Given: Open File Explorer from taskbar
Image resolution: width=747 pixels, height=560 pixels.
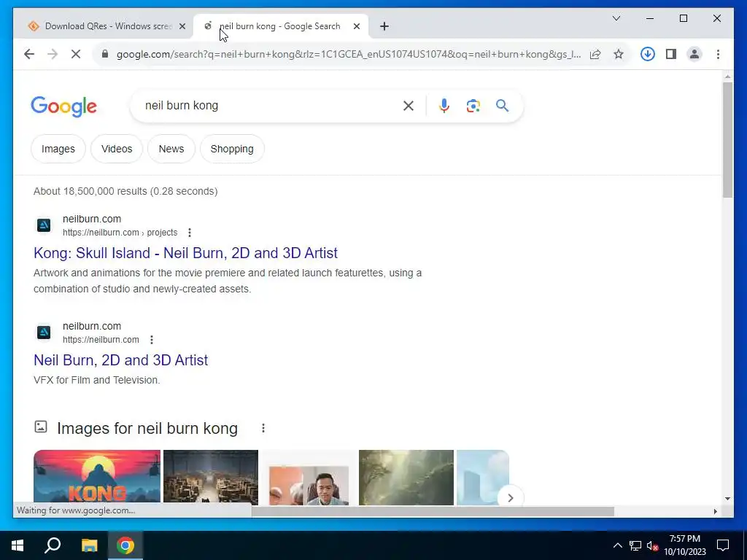Looking at the screenshot, I should [x=89, y=545].
